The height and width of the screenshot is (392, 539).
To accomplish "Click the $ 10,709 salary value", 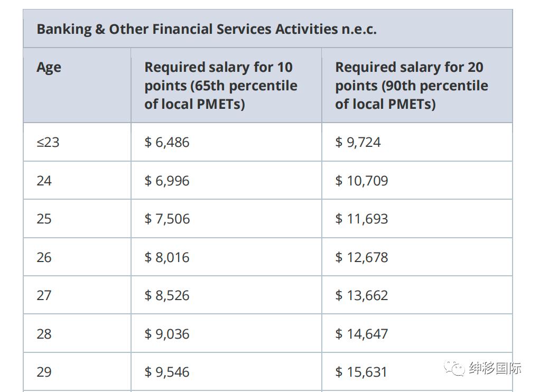I will point(361,181).
